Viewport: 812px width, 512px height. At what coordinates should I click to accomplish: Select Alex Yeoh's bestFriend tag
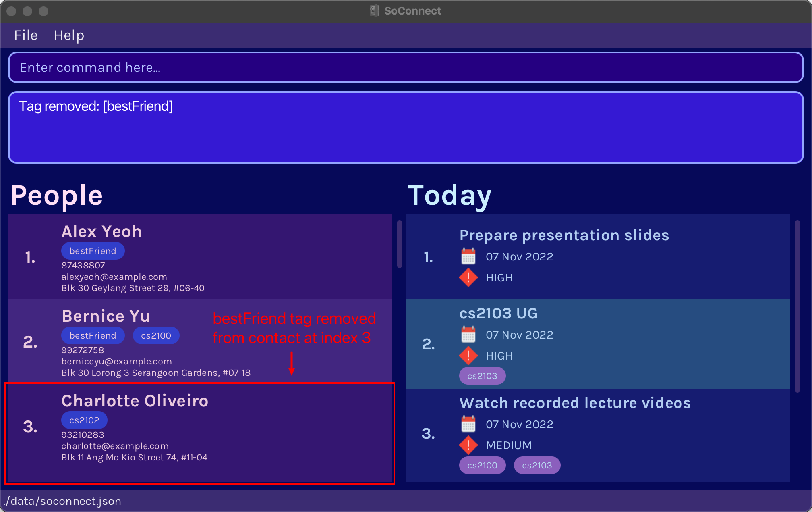(x=93, y=251)
